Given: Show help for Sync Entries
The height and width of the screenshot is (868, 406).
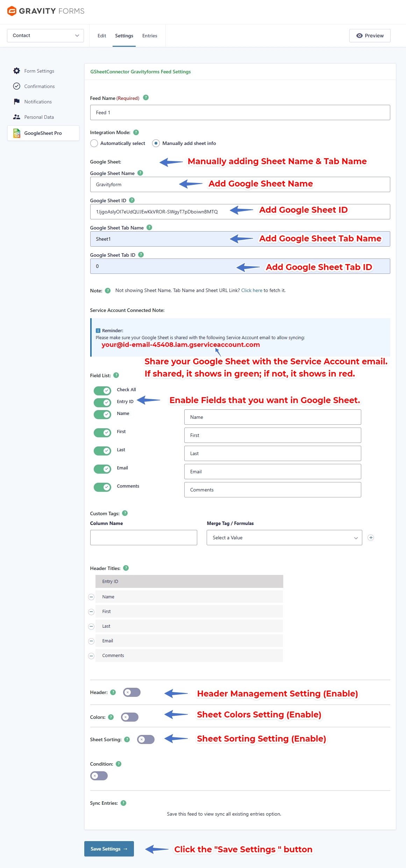Looking at the screenshot, I should point(123,803).
